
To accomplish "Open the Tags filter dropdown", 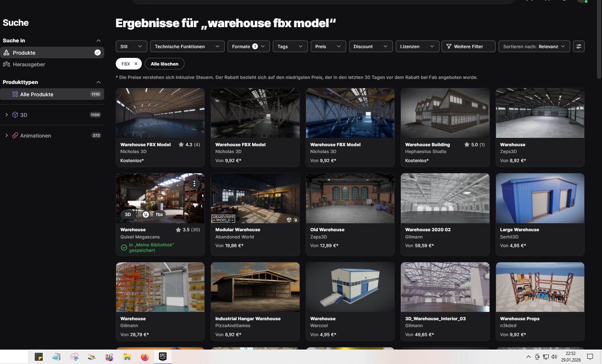I will tap(290, 46).
